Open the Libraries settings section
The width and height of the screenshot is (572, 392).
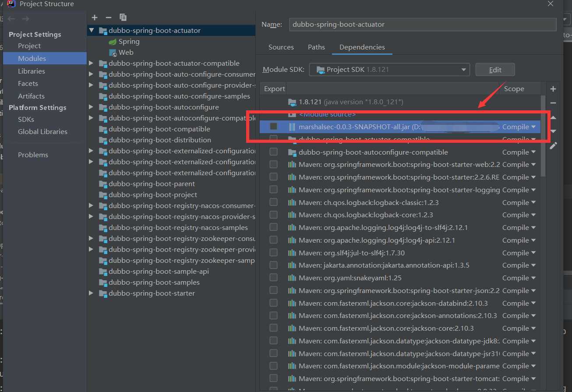[32, 71]
